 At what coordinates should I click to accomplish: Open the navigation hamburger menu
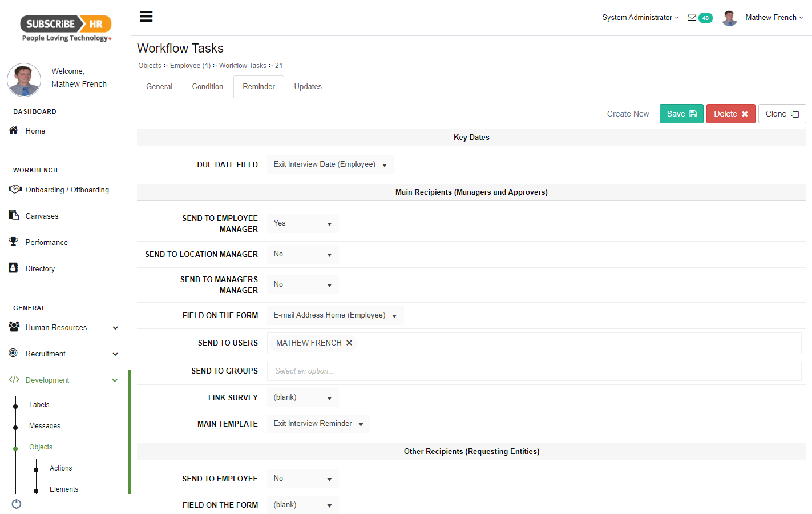click(146, 16)
